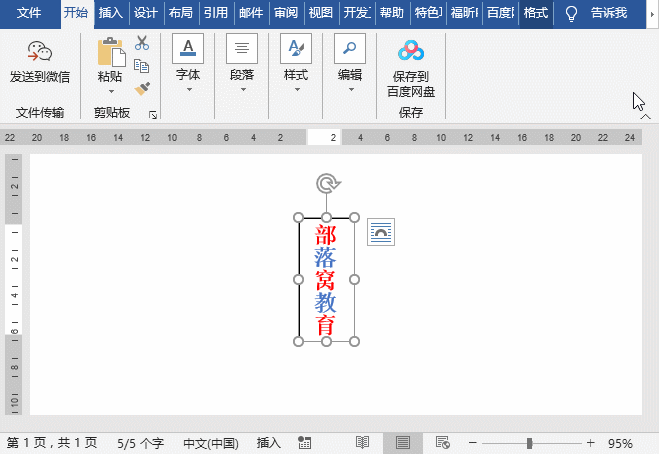The width and height of the screenshot is (659, 454).
Task: Click the Send to WeChat icon
Action: click(39, 53)
